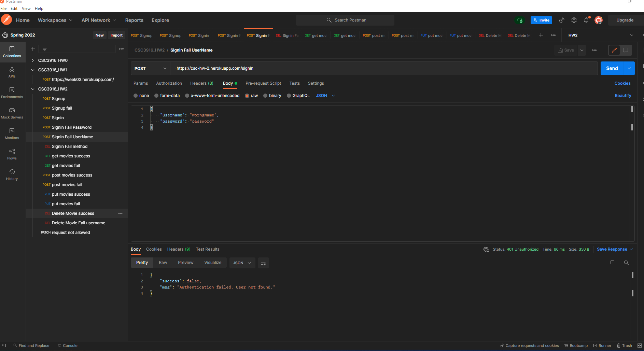
Task: Open the History panel
Action: (x=12, y=175)
